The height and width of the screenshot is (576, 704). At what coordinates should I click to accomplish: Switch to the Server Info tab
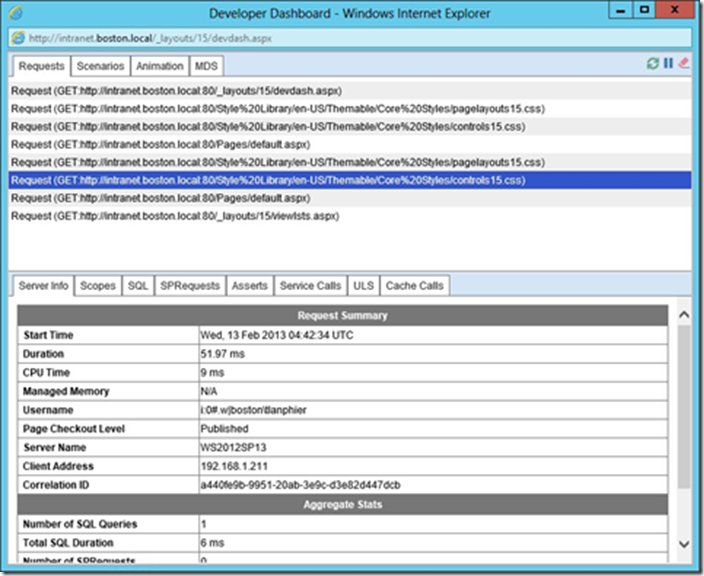pyautogui.click(x=43, y=286)
